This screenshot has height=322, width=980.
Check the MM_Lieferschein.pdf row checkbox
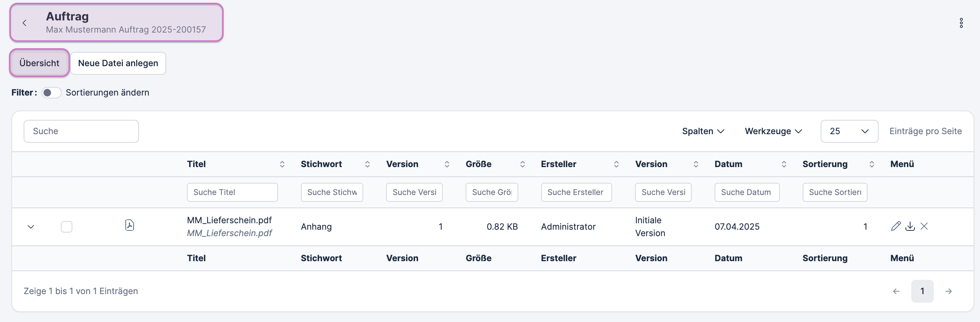(67, 226)
